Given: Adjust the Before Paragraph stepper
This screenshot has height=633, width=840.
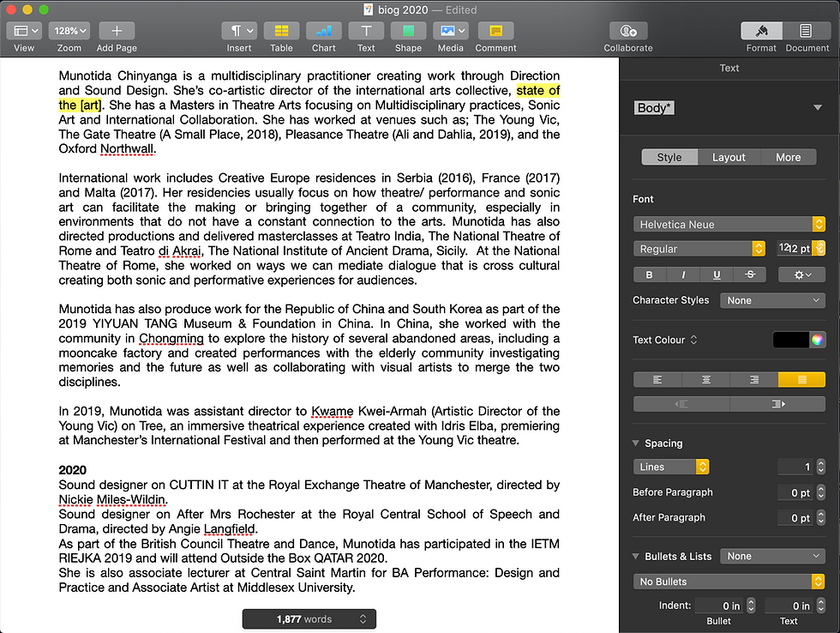Looking at the screenshot, I should [x=821, y=492].
